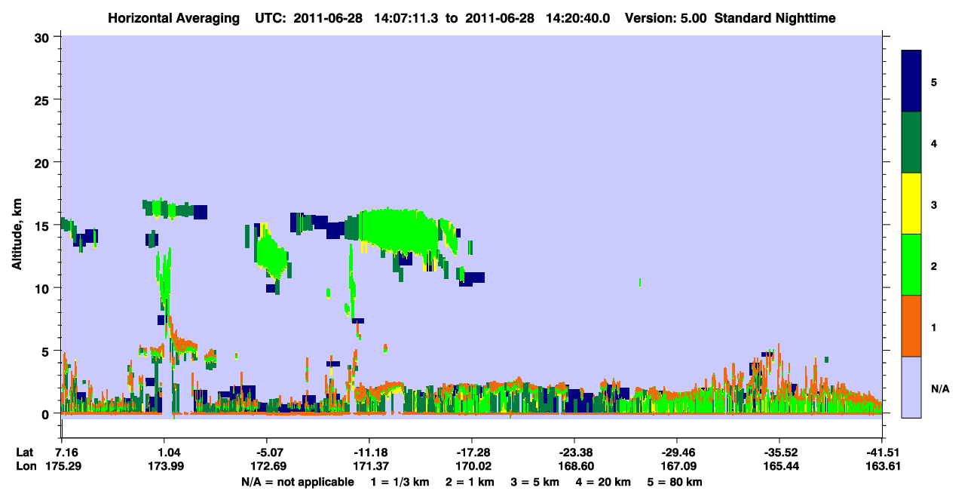Screen dimensions: 980x503
Task: Click the altitude tick label 20
Action: 44,162
